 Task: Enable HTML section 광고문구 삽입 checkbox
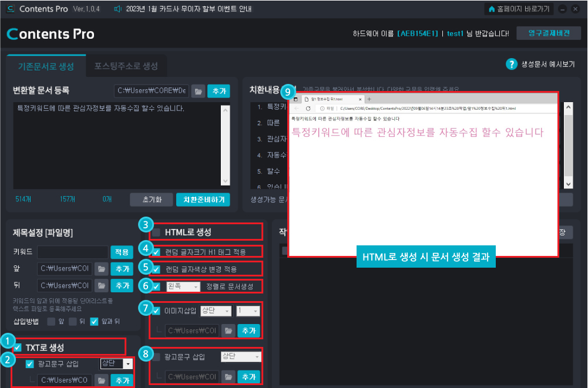[156, 357]
